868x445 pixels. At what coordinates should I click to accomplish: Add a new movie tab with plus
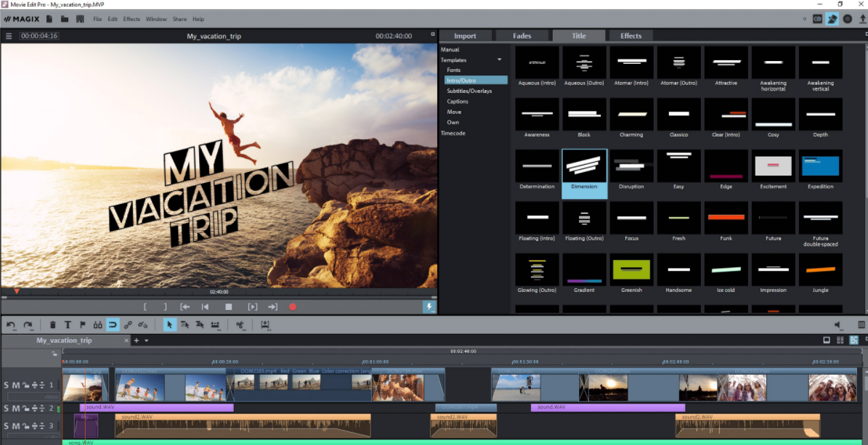coord(136,340)
